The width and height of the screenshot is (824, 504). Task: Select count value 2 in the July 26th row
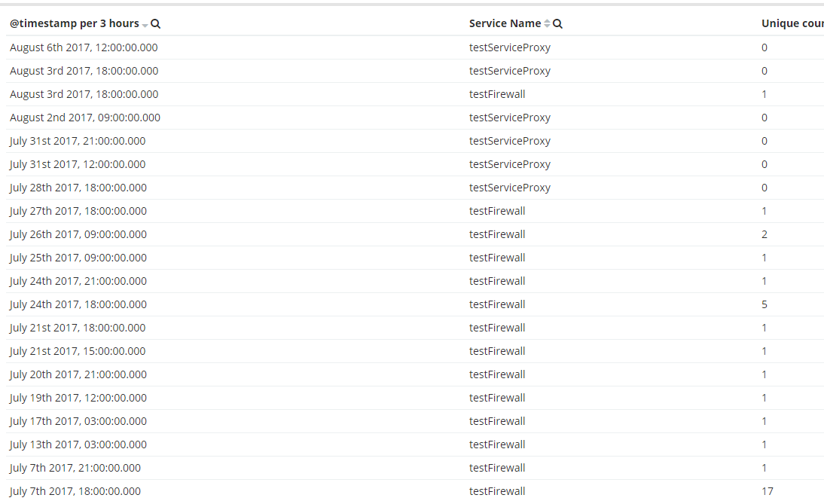pyautogui.click(x=764, y=234)
